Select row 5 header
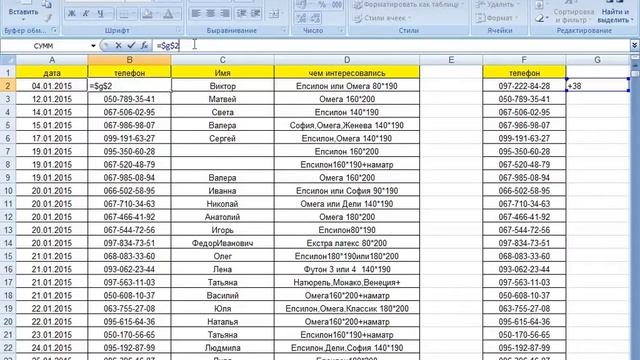 coord(8,125)
